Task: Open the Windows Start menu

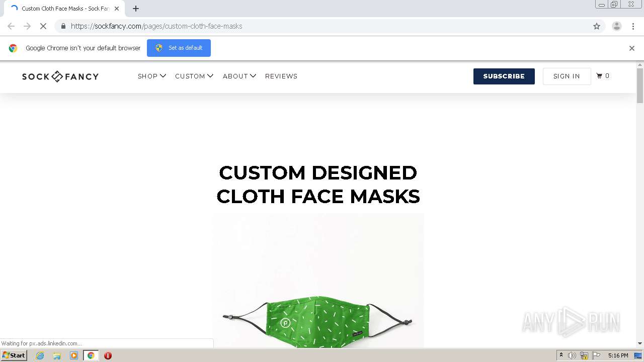Action: tap(14, 355)
